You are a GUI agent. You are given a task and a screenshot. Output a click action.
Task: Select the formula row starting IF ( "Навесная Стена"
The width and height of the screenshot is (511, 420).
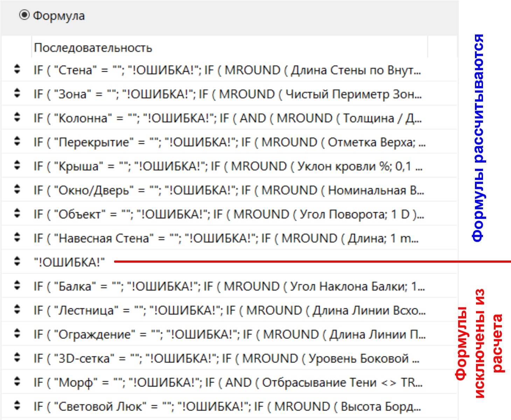pyautogui.click(x=229, y=238)
